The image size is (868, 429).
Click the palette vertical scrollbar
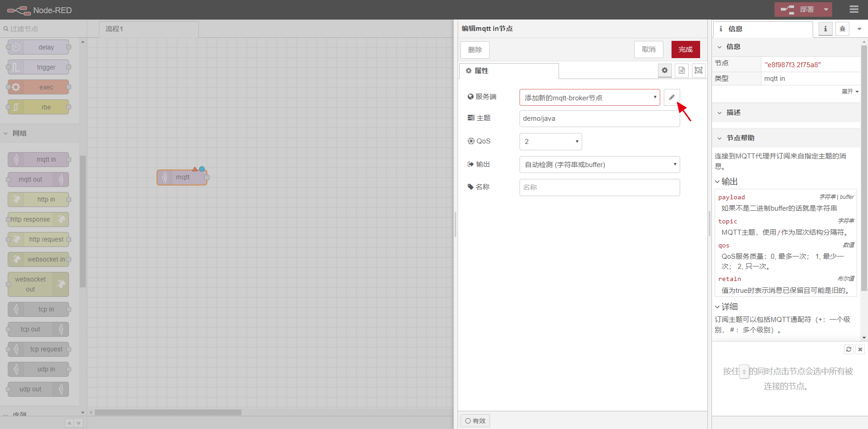tap(83, 221)
